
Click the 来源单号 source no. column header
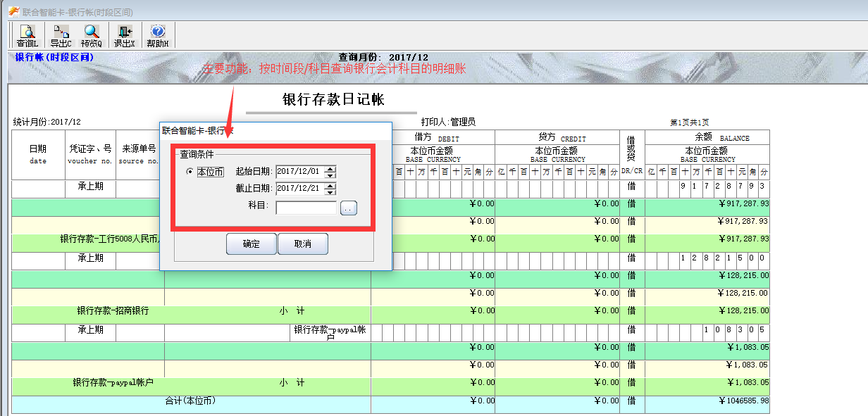(139, 154)
